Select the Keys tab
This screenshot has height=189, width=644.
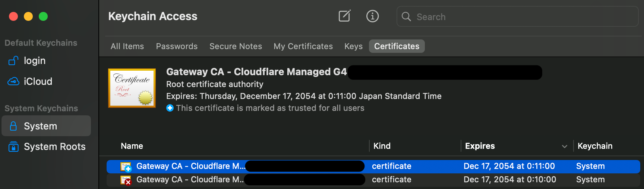click(353, 46)
